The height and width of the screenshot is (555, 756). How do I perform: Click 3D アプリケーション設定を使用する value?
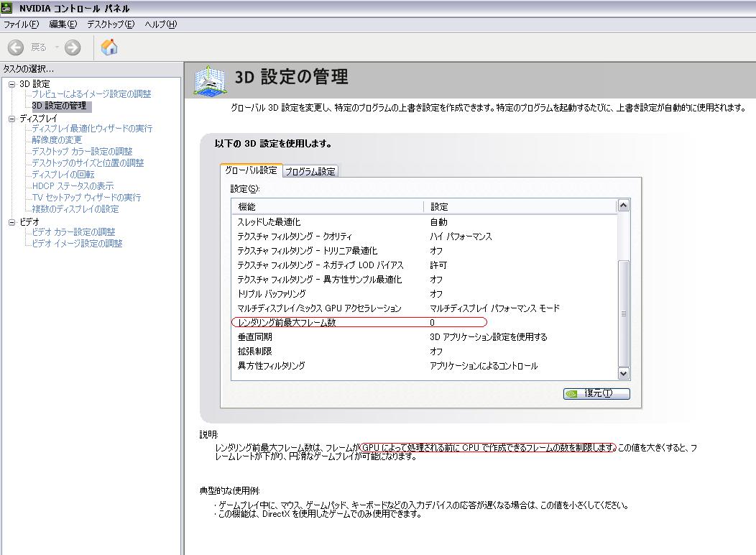coord(489,337)
